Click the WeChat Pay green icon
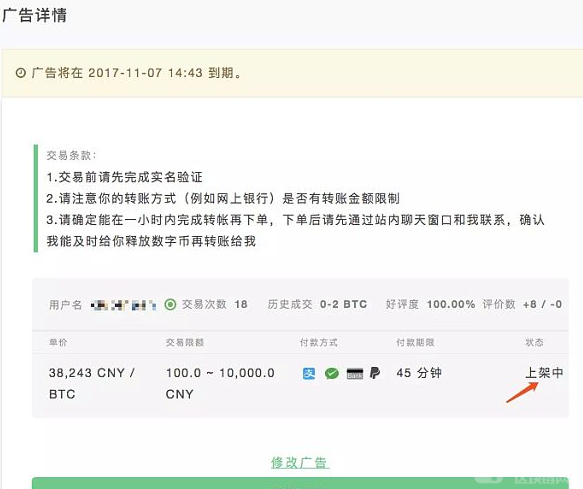 [x=332, y=373]
